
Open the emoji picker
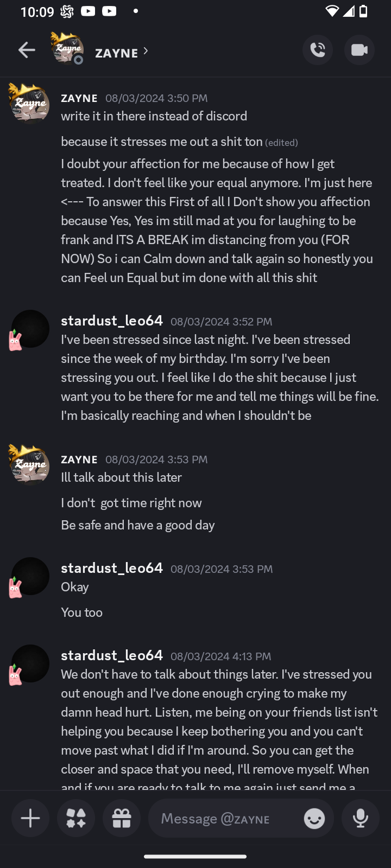coord(314,818)
